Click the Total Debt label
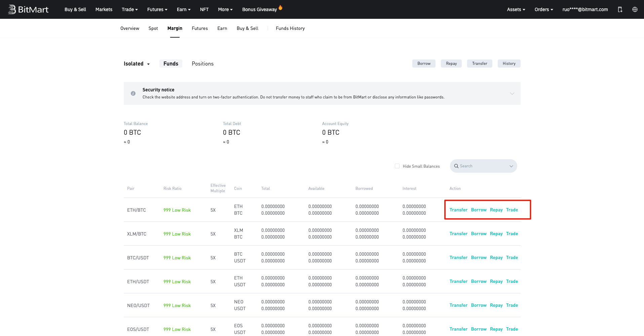644x336 pixels. tap(232, 124)
